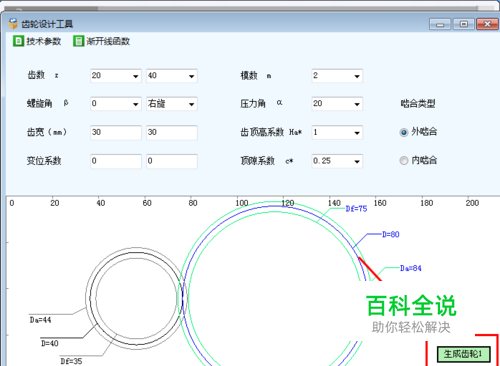Click the second 变位系数 input field
Viewport: 500px width, 366px height.
[172, 161]
